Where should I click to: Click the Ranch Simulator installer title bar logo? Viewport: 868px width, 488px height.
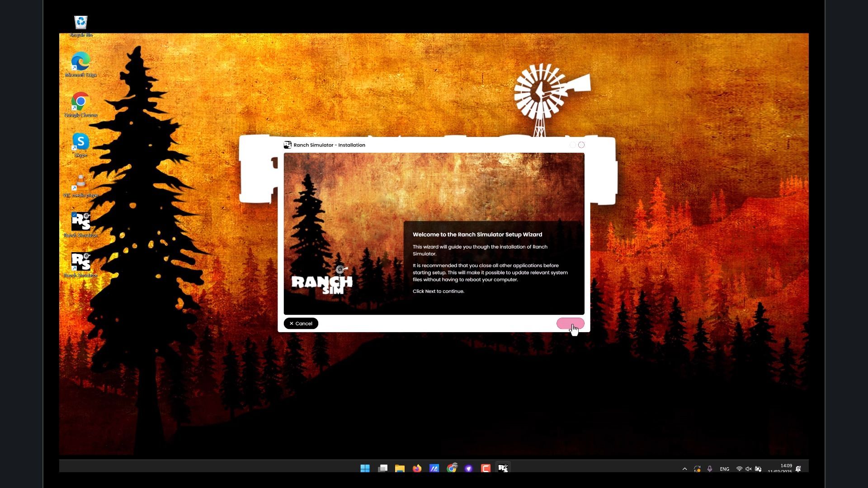point(288,145)
